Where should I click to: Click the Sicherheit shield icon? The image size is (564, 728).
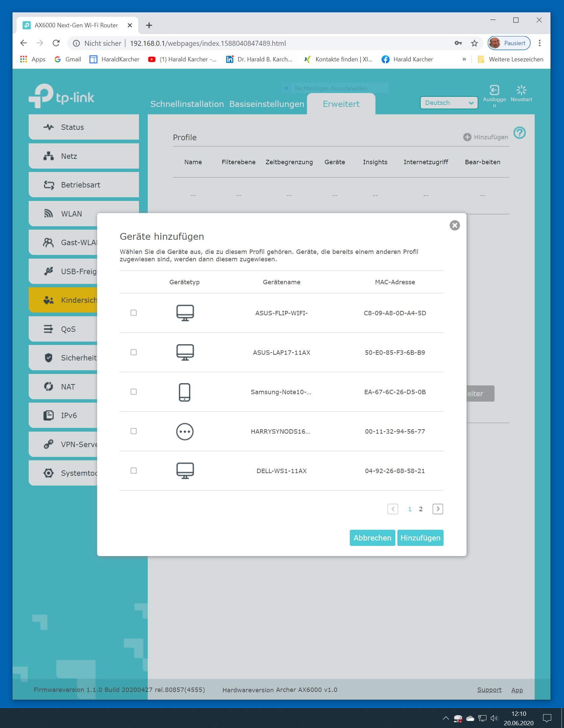[49, 358]
